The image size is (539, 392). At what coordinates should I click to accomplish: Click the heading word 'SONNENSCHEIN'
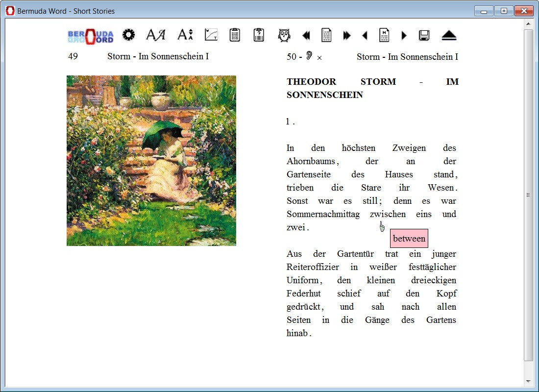(325, 95)
